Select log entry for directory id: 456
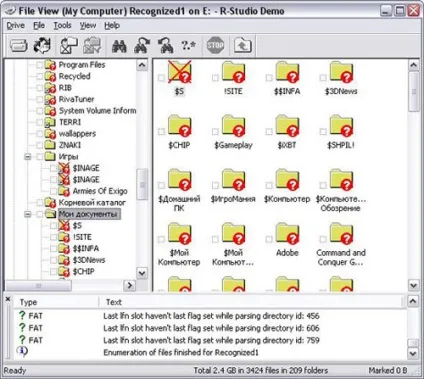The width and height of the screenshot is (424, 379). pos(211,316)
